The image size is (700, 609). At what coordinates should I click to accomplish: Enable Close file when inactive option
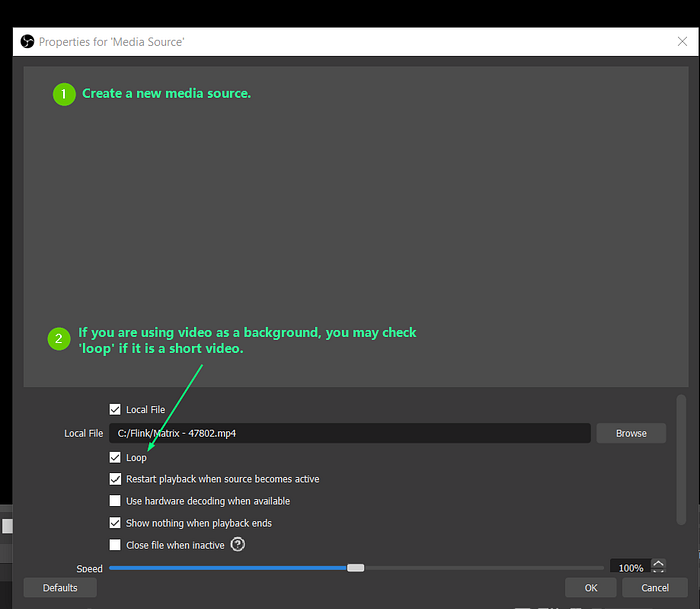[115, 545]
